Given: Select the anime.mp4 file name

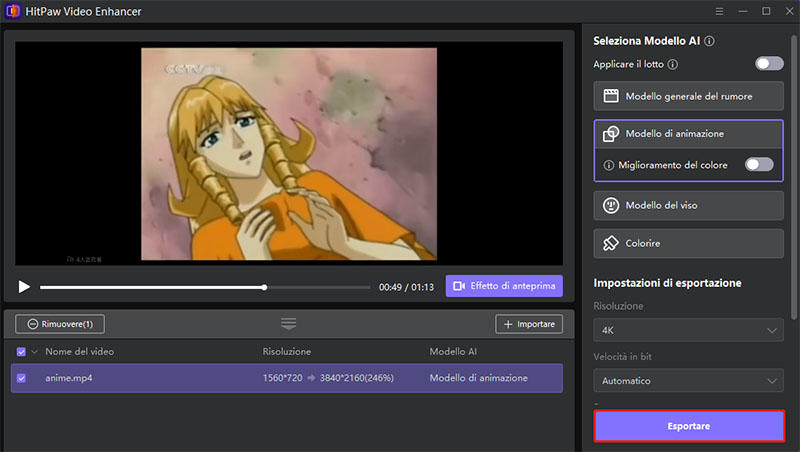Looking at the screenshot, I should point(69,378).
